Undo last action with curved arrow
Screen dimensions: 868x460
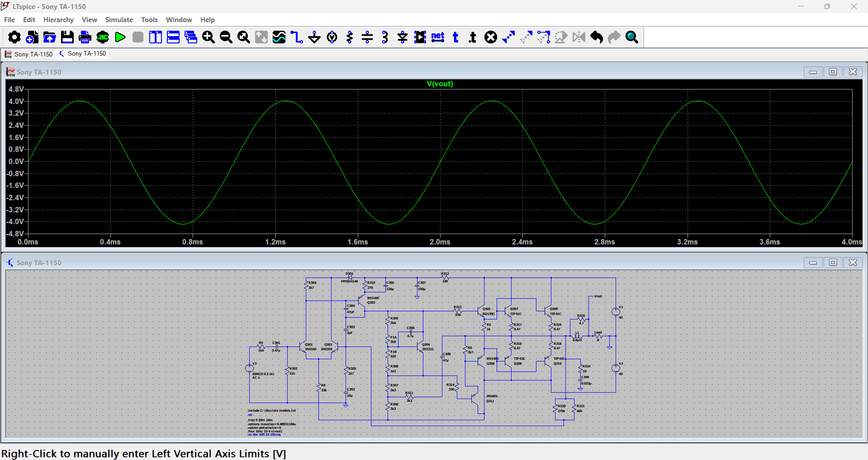point(597,37)
